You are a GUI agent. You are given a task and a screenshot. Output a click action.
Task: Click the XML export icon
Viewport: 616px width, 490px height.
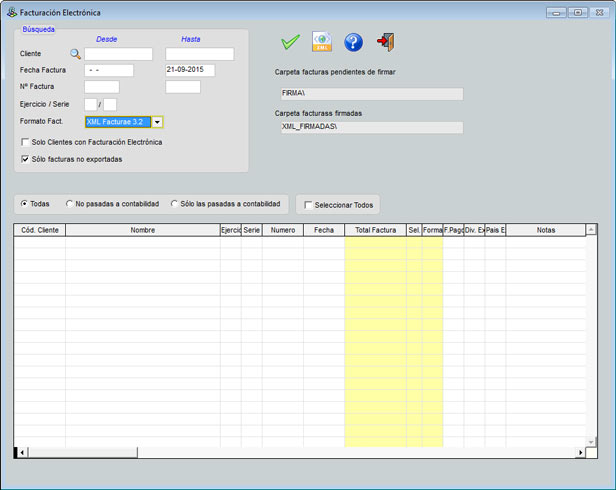click(322, 42)
